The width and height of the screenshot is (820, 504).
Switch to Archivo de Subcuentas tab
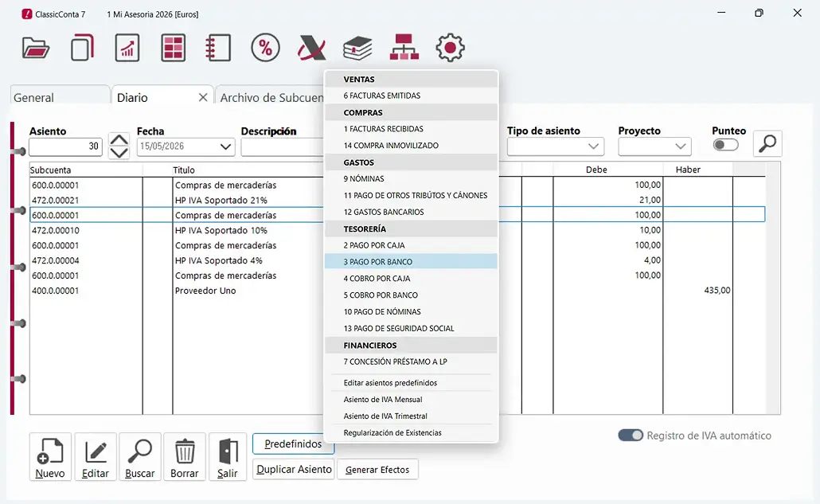pyautogui.click(x=271, y=97)
